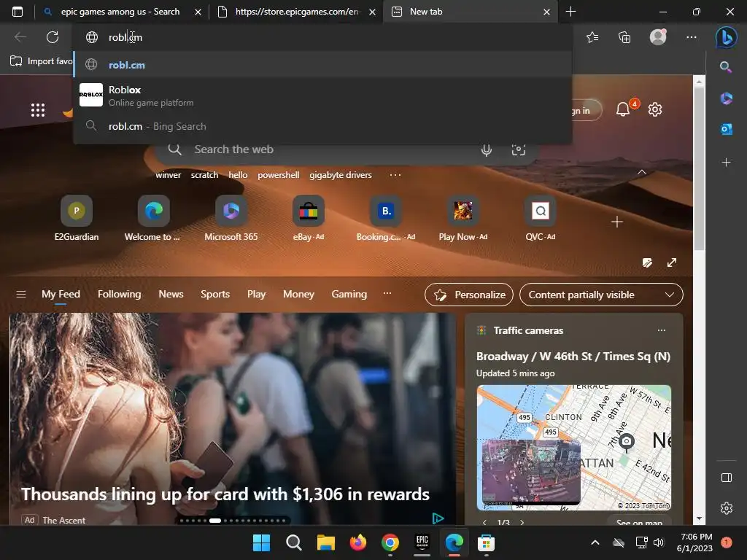This screenshot has width=747, height=560.
Task: Choose robl.cm Bing Search suggestion
Action: [x=323, y=126]
